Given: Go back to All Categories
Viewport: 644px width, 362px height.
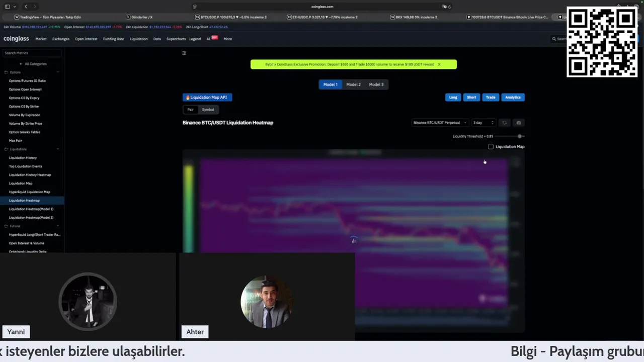Looking at the screenshot, I should [35, 64].
